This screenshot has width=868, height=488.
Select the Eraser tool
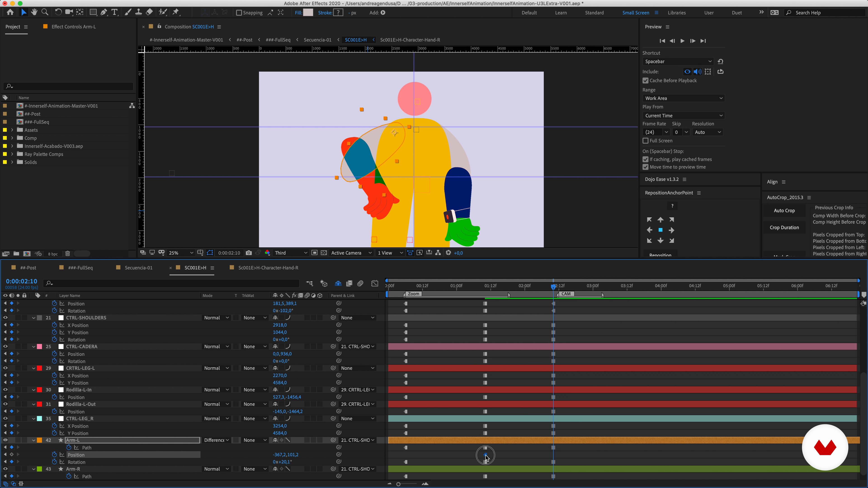[149, 12]
